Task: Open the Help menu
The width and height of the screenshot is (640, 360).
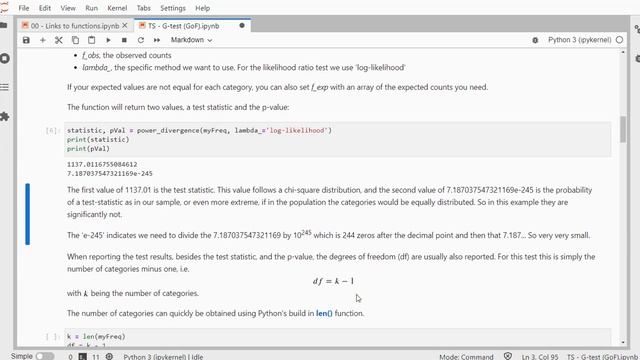Action: point(202,8)
